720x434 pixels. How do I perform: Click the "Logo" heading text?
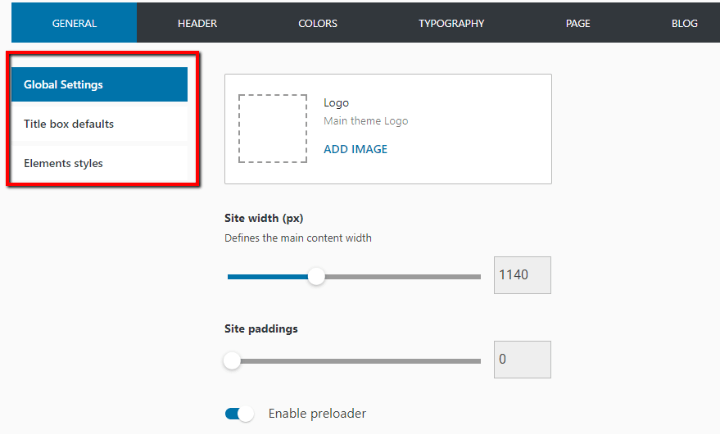(x=336, y=103)
